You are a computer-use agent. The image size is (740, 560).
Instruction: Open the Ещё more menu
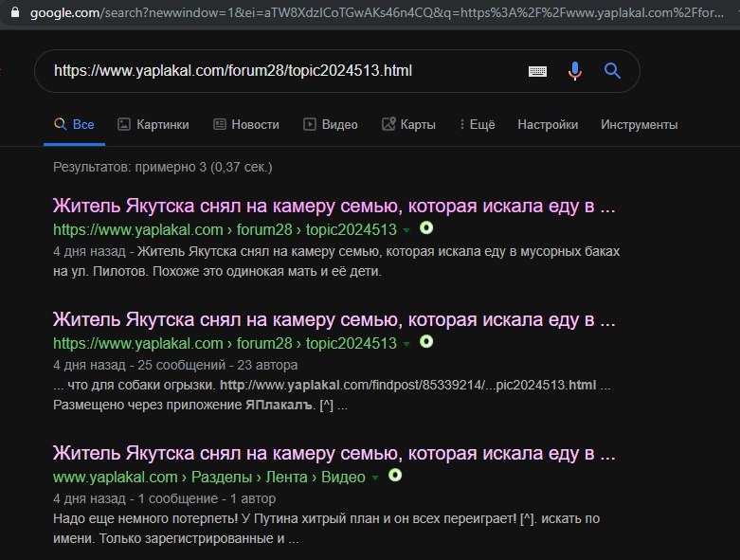pos(478,124)
